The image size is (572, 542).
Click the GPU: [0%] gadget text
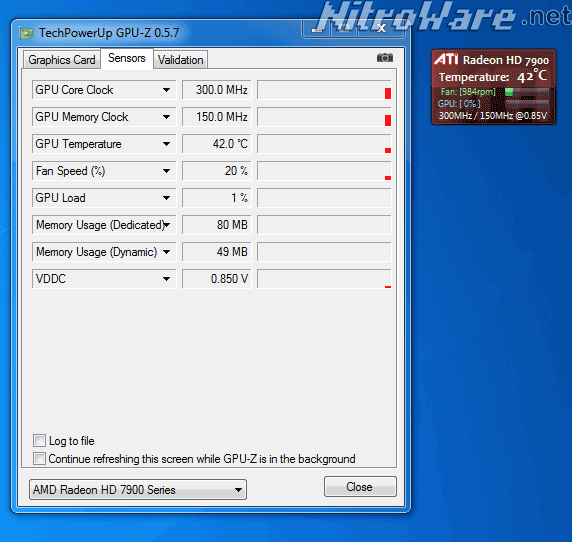tap(459, 104)
